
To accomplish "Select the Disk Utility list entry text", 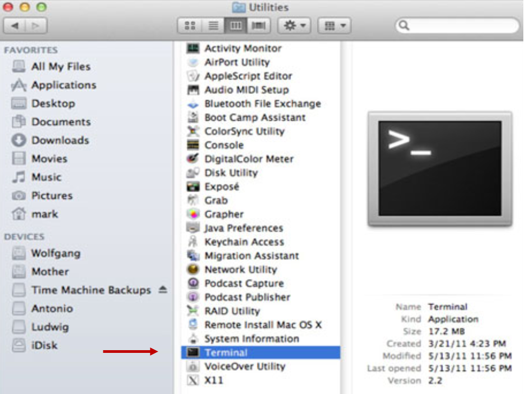I will 231,173.
